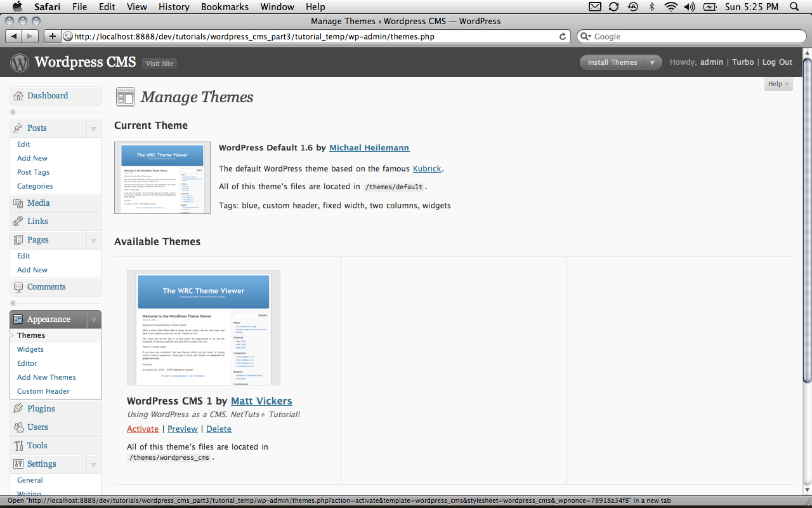Log Out of WordPress admin
Viewport: 812px width, 508px height.
click(777, 62)
